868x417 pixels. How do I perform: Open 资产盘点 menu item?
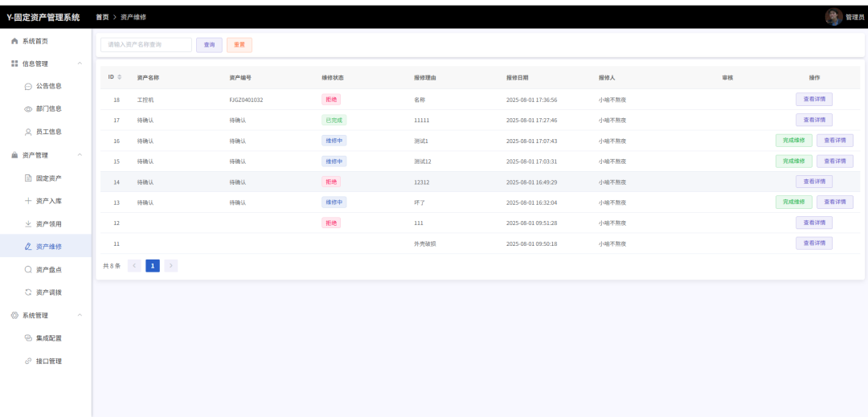tap(45, 269)
